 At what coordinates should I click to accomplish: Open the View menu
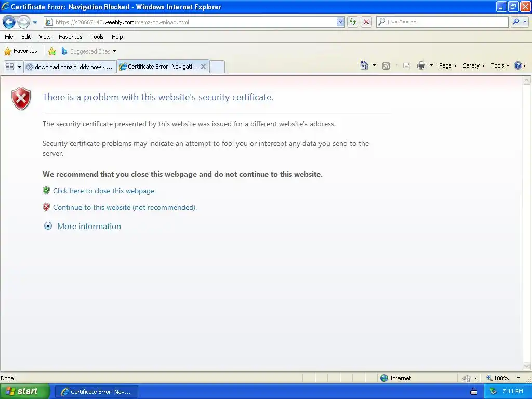(x=45, y=37)
